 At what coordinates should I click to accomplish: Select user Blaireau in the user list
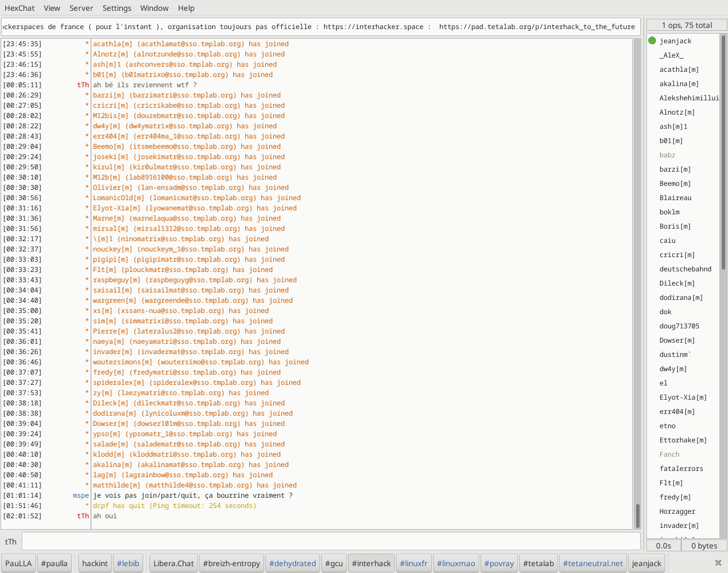[675, 197]
